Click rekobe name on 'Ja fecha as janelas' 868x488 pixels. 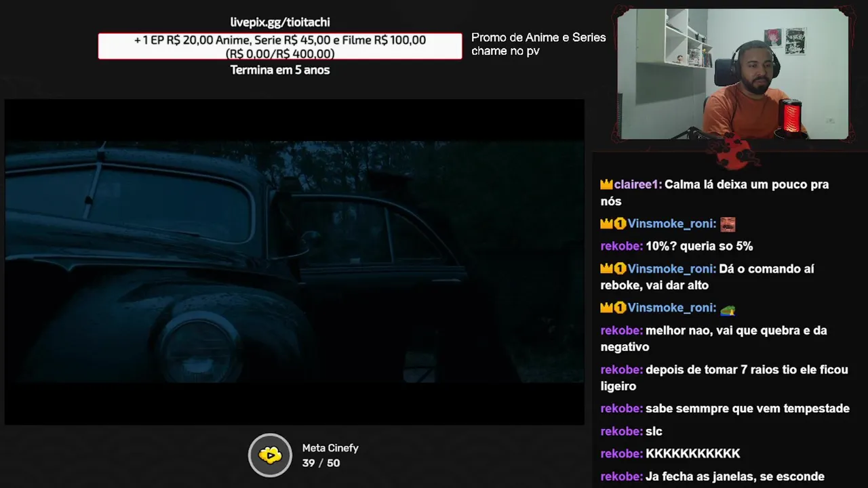[x=621, y=477]
